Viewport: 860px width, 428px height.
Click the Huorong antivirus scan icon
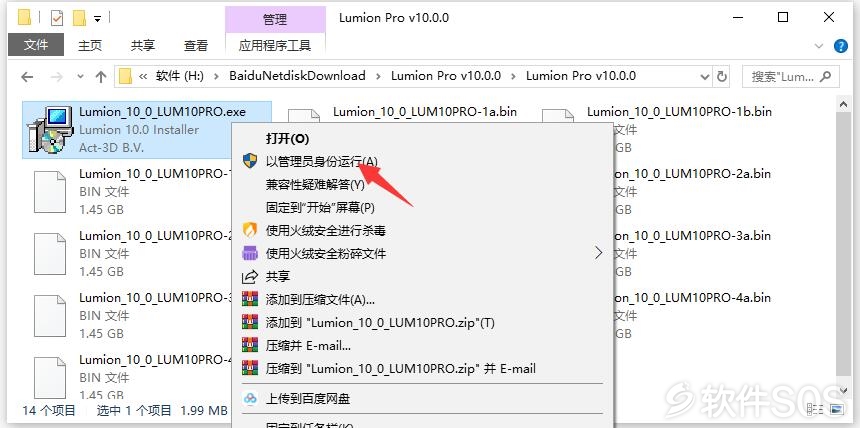click(x=250, y=230)
